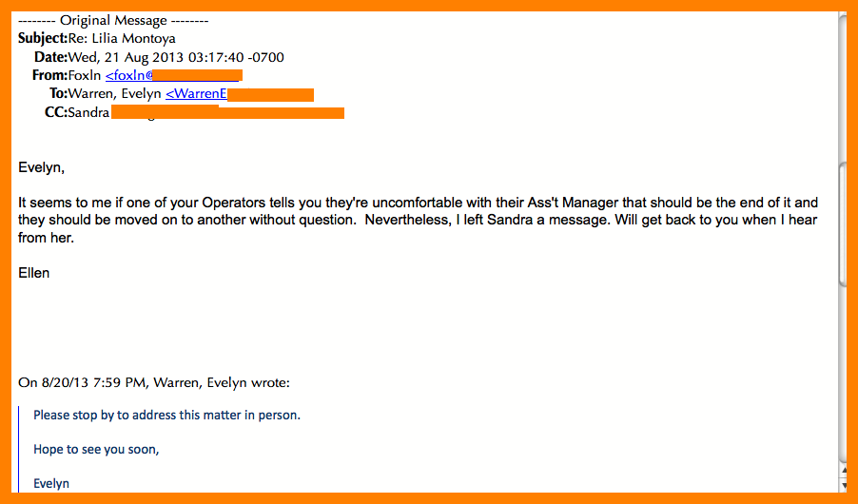The image size is (858, 504).
Task: Click the signature Ellen
Action: [34, 273]
